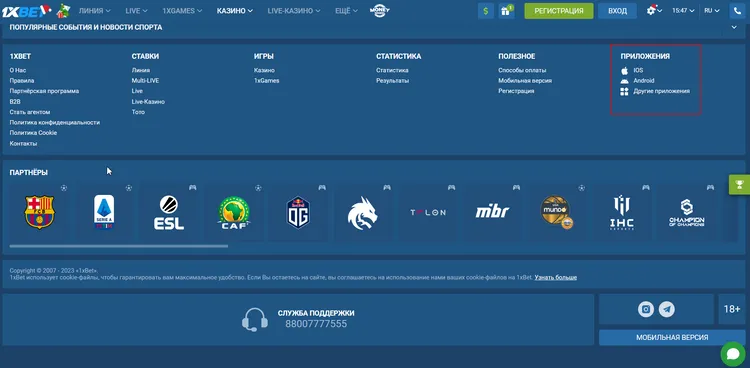
Task: Open the Другие приложения link
Action: [662, 91]
